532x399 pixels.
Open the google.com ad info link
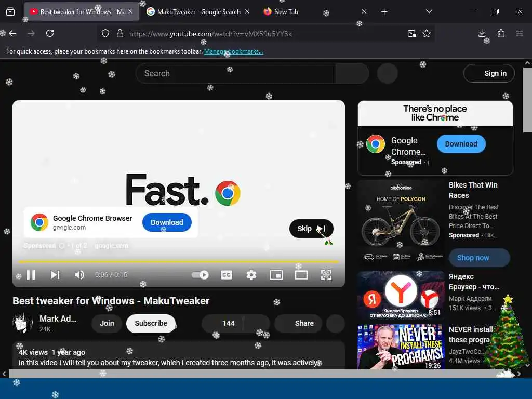[x=111, y=246]
